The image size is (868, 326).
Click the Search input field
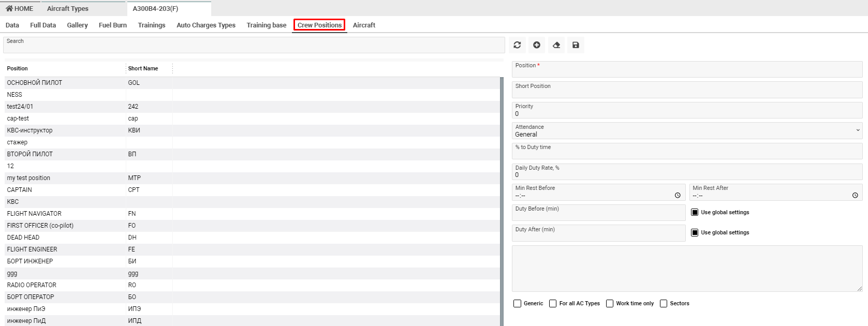click(x=254, y=46)
